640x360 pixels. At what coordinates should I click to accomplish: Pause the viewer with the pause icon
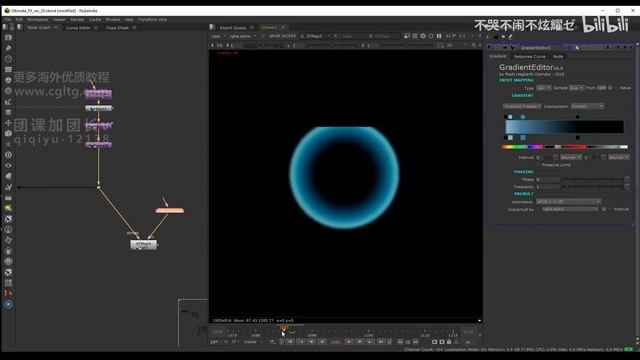click(x=439, y=36)
